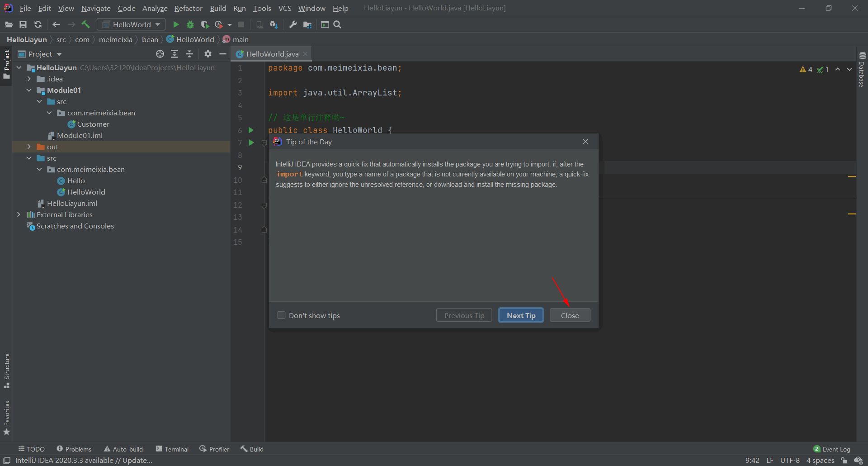The image size is (868, 466).
Task: Select Customer class in tree
Action: point(88,124)
